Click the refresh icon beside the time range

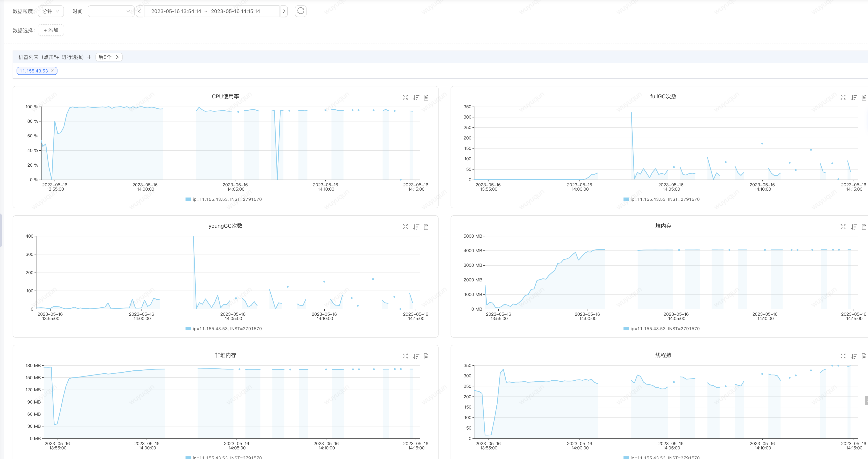point(301,11)
